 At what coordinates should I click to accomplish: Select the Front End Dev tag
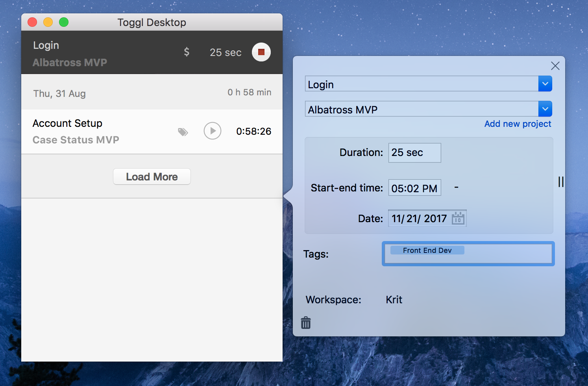coord(427,250)
